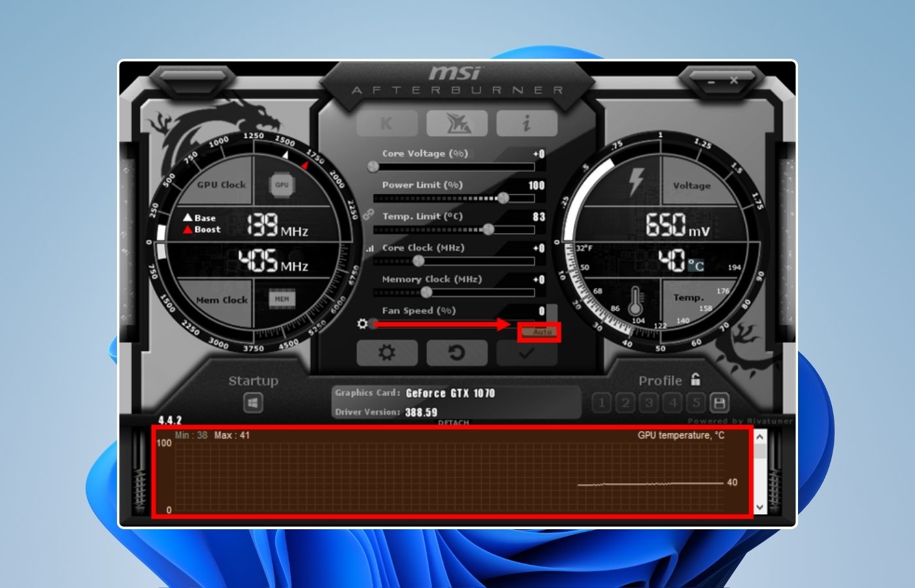Select profile slot 4
This screenshot has height=588, width=915.
tap(673, 402)
